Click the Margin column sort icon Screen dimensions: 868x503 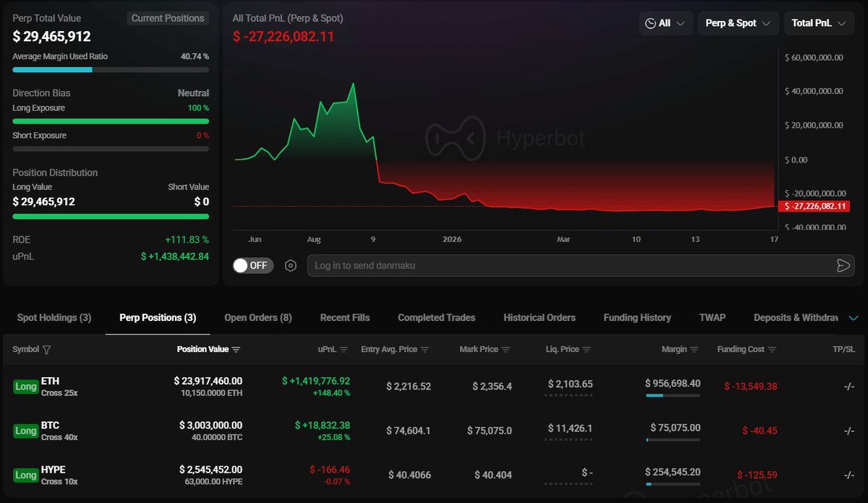(694, 350)
